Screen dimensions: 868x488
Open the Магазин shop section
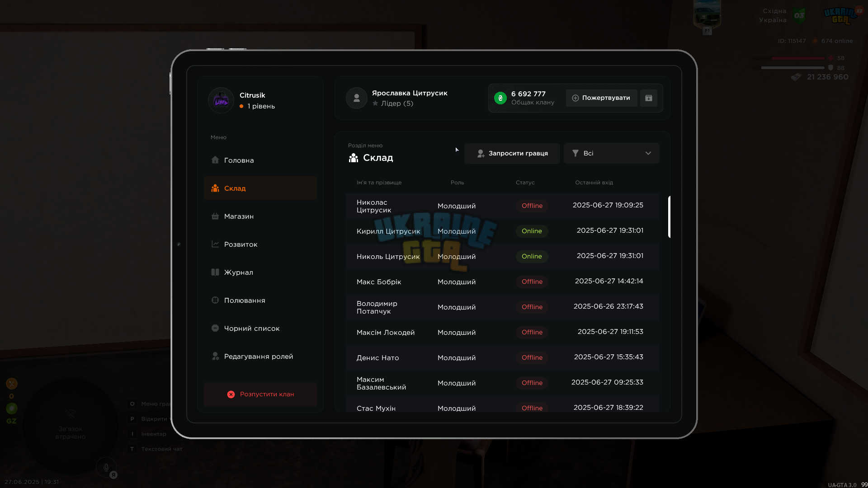[260, 216]
